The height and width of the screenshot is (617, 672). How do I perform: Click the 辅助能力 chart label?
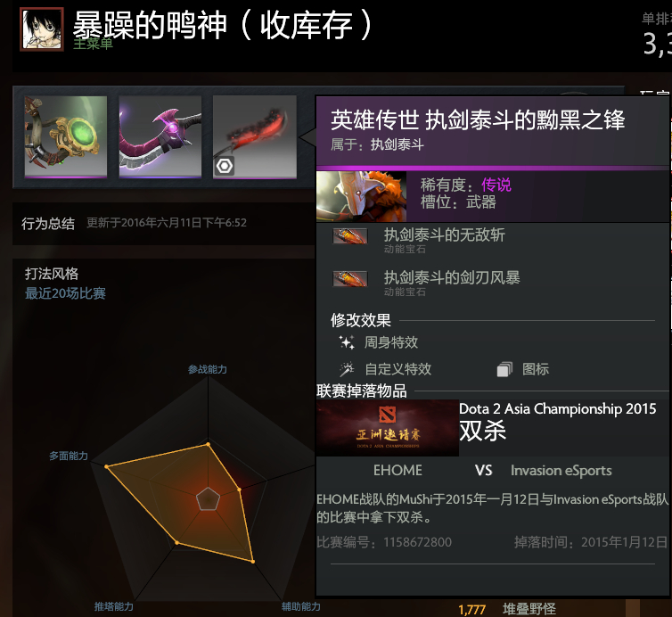[x=301, y=606]
